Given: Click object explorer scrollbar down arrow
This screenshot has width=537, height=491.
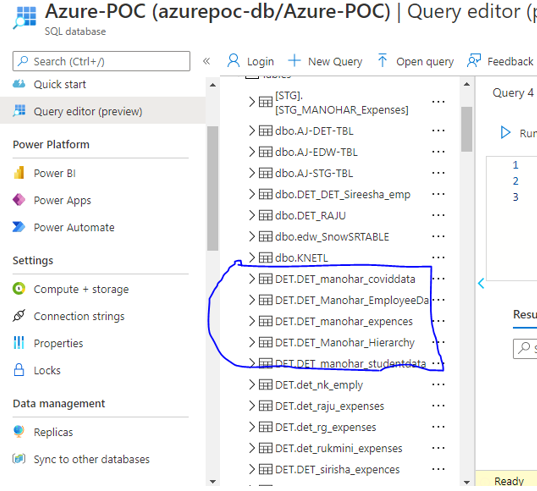Looking at the screenshot, I should pos(466,482).
